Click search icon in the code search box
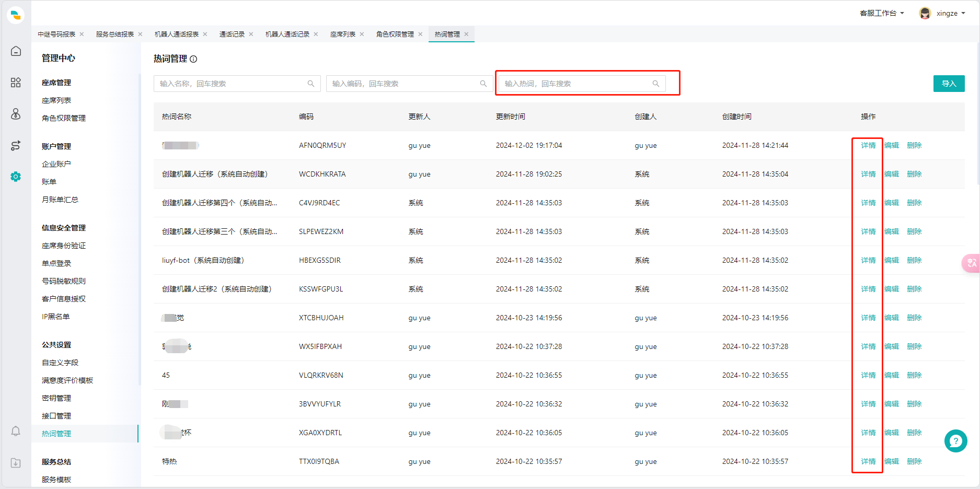 coord(483,84)
